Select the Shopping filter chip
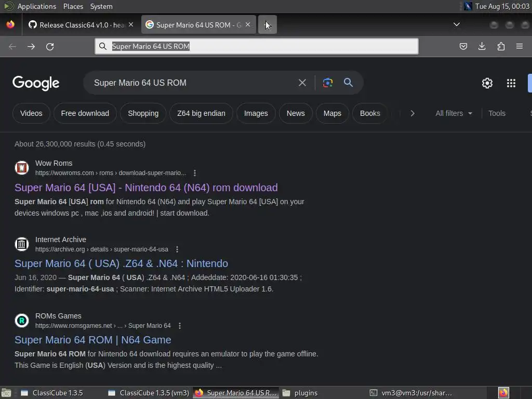The height and width of the screenshot is (399, 532). coord(143,113)
